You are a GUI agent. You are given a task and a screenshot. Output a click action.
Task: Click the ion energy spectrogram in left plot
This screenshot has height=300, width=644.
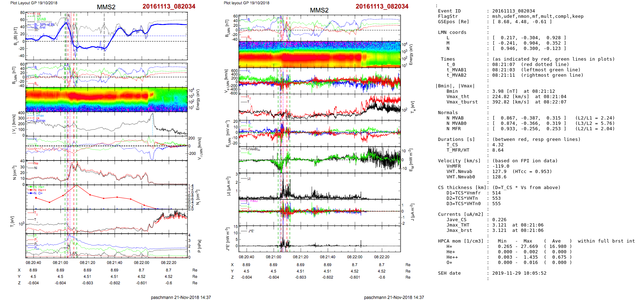[106, 100]
